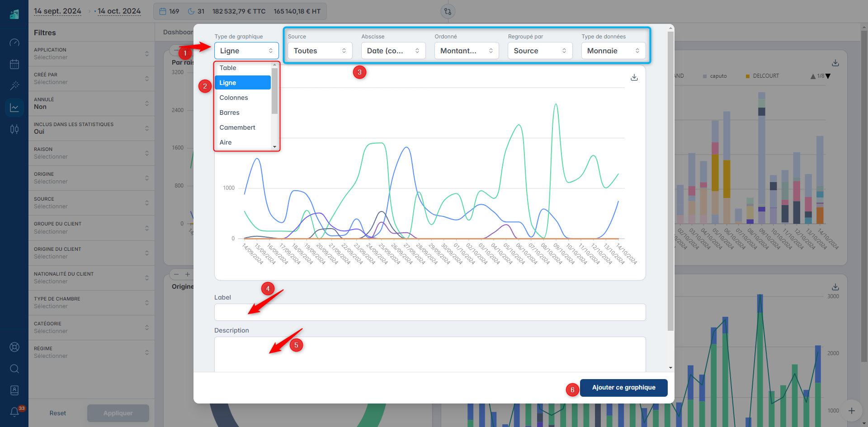The height and width of the screenshot is (427, 868).
Task: Toggle the DELCOURT legend entry
Action: 762,76
